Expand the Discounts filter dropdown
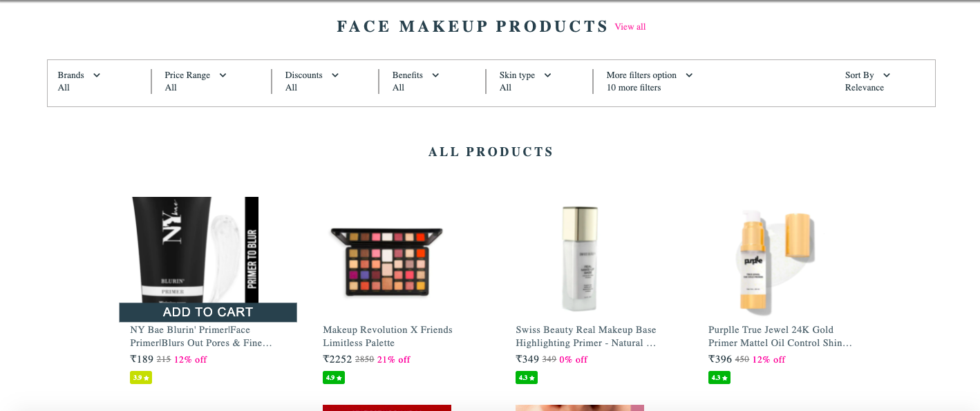The image size is (980, 411). click(312, 82)
